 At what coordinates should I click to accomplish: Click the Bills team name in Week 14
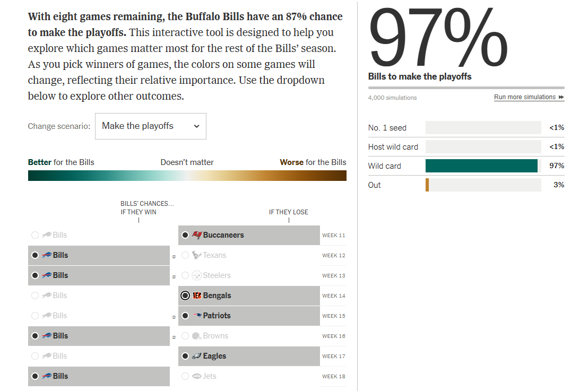coord(60,296)
